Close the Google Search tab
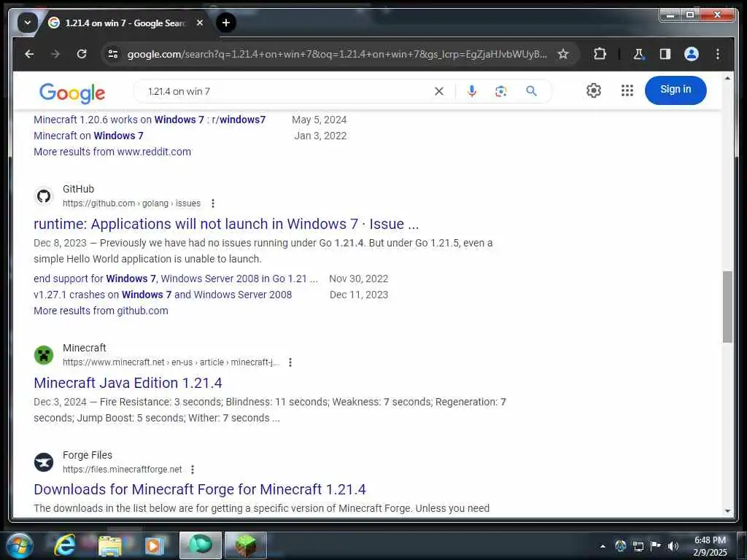The height and width of the screenshot is (560, 747). coord(200,23)
